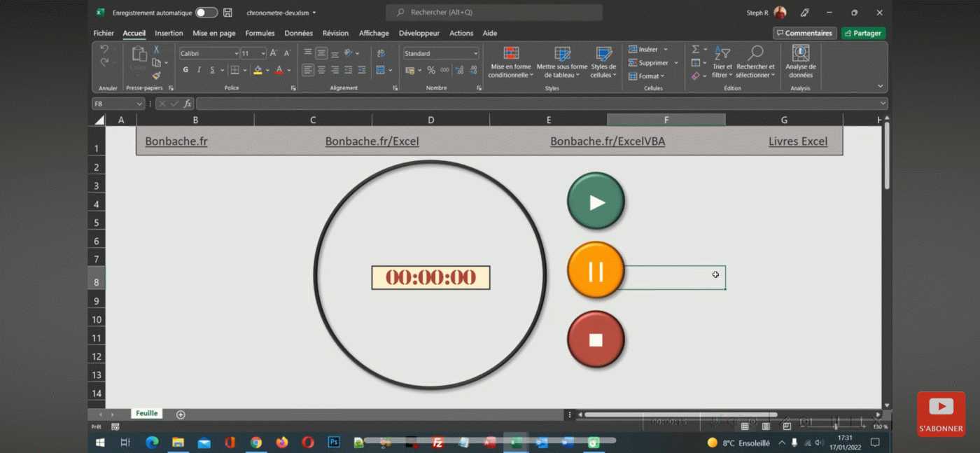Apply italic formatting
The width and height of the screenshot is (980, 453).
[x=199, y=70]
